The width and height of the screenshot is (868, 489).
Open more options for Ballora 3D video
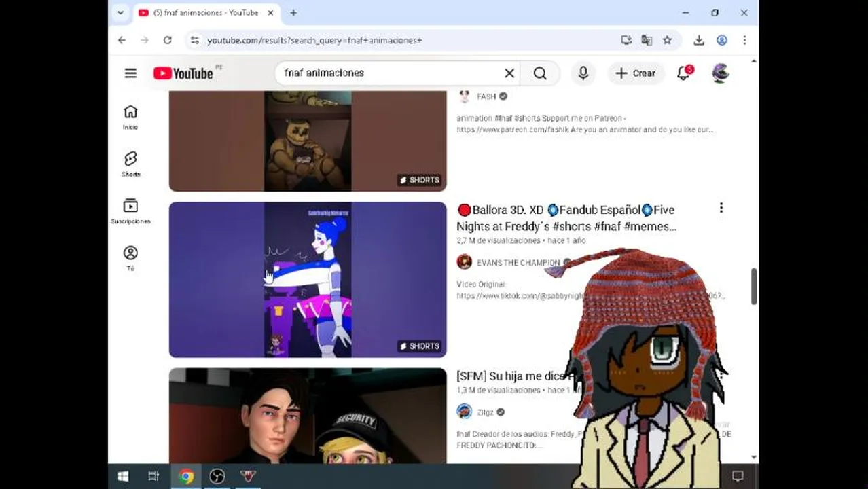(x=721, y=209)
